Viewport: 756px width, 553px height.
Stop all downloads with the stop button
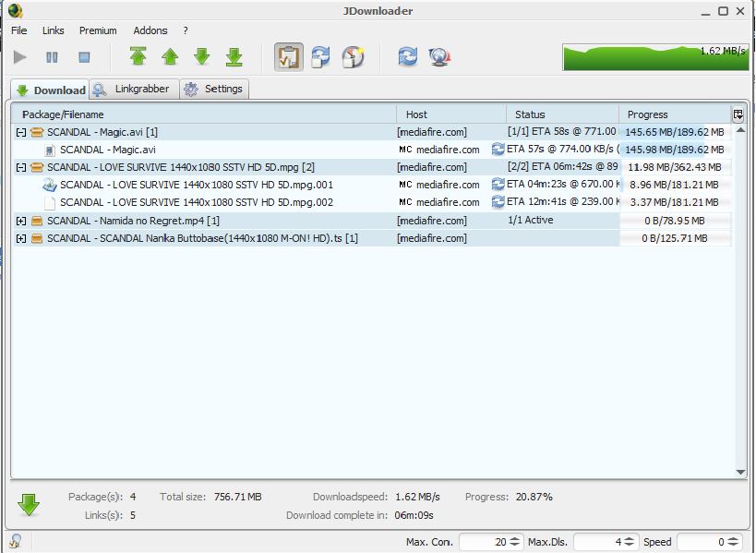pyautogui.click(x=84, y=57)
